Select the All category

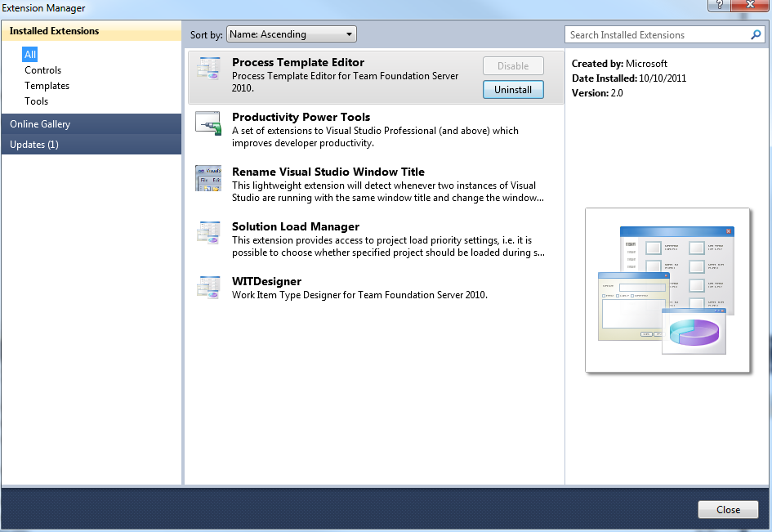click(x=30, y=54)
